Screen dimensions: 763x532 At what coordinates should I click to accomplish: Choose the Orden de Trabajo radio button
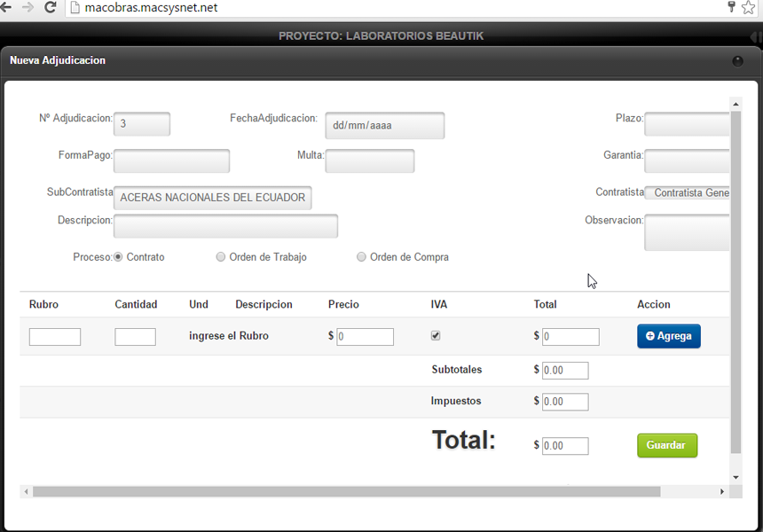click(221, 257)
